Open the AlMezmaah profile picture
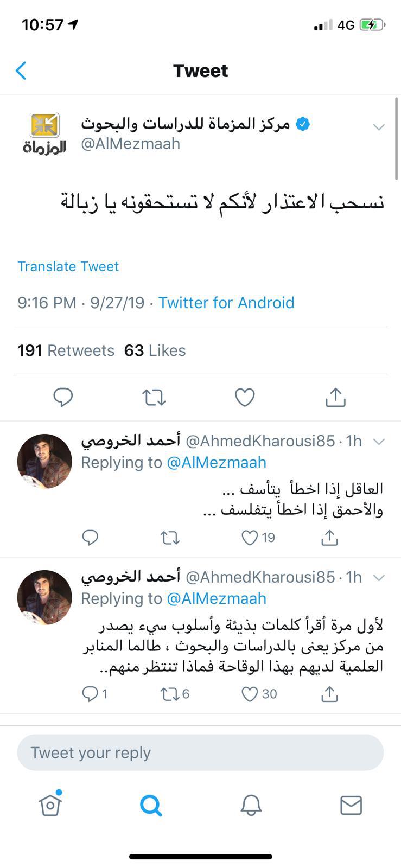The height and width of the screenshot is (868, 401). (x=44, y=134)
